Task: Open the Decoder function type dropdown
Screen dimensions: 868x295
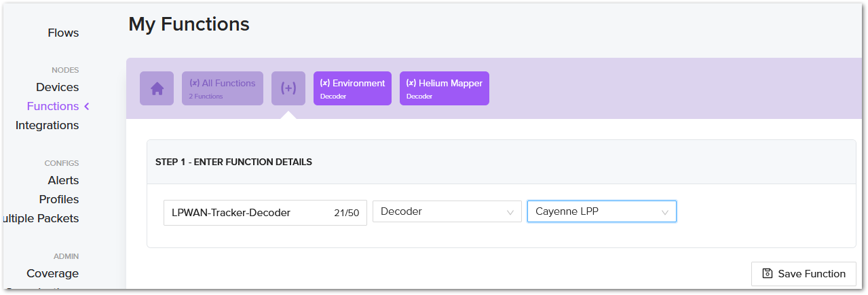Action: [x=447, y=212]
